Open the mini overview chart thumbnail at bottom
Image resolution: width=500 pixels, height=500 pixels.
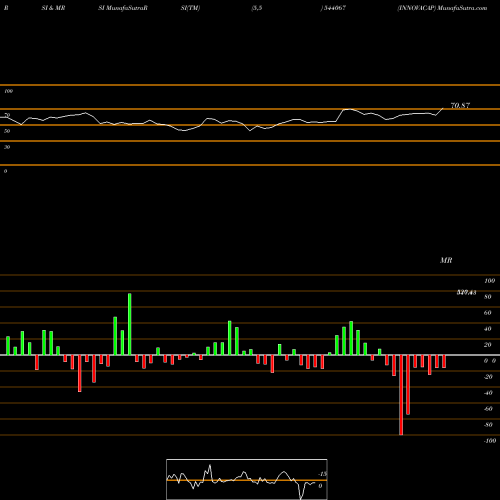pos(247,479)
